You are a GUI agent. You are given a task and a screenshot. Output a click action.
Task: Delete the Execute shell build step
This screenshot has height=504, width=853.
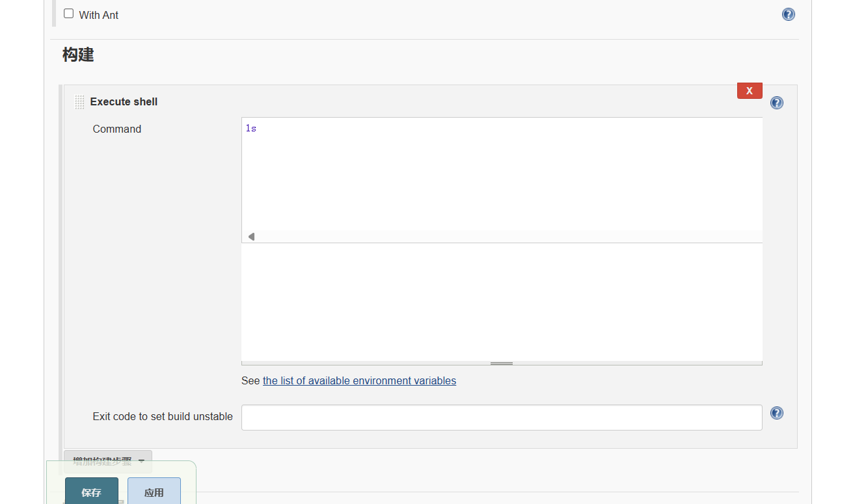(749, 91)
